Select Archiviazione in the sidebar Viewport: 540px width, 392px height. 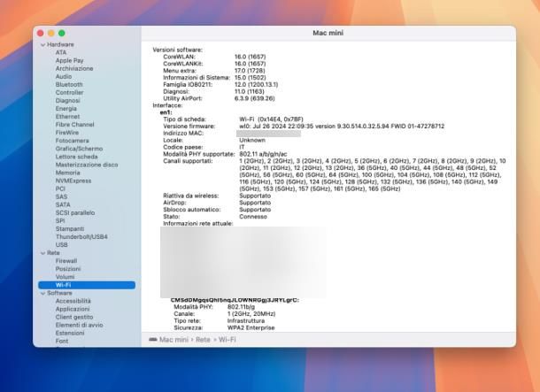point(74,68)
